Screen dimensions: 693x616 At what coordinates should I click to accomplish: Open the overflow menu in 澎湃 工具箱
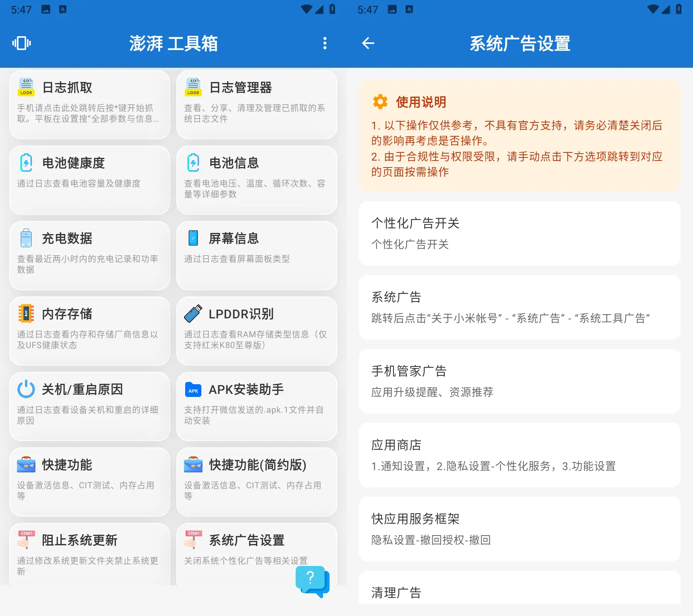coord(325,43)
